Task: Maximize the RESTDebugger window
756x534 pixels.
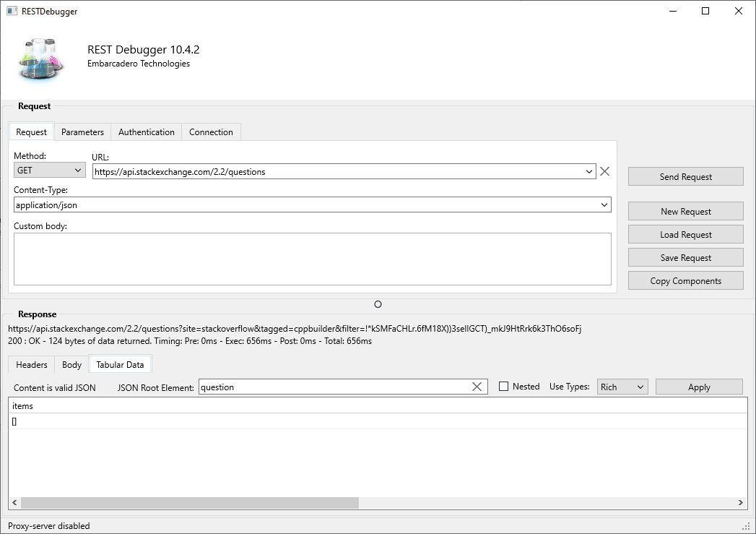Action: [705, 11]
